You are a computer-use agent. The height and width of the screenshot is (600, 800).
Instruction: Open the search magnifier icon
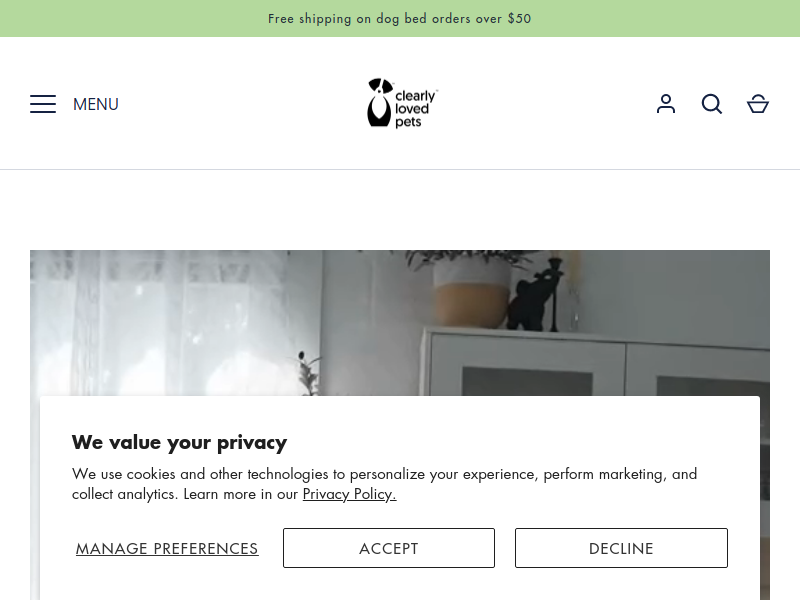tap(712, 104)
